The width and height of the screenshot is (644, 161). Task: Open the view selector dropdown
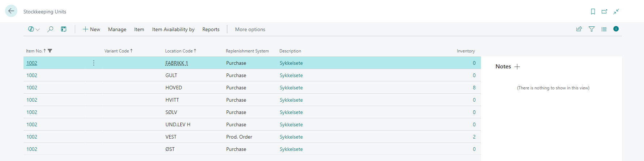(x=34, y=29)
